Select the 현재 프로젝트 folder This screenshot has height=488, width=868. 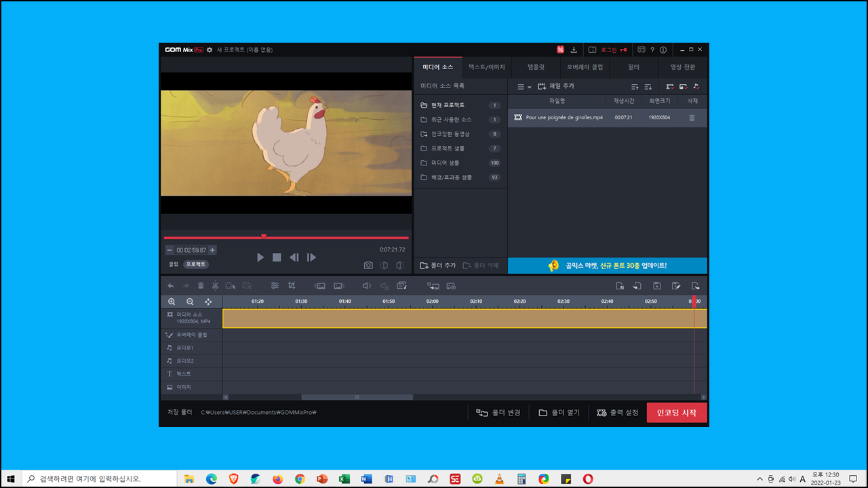[x=460, y=105]
